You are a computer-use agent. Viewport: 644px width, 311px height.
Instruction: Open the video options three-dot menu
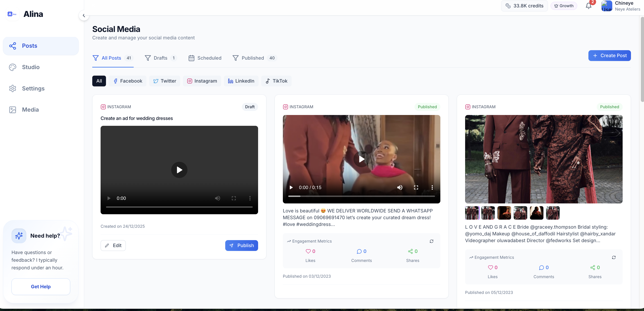432,187
